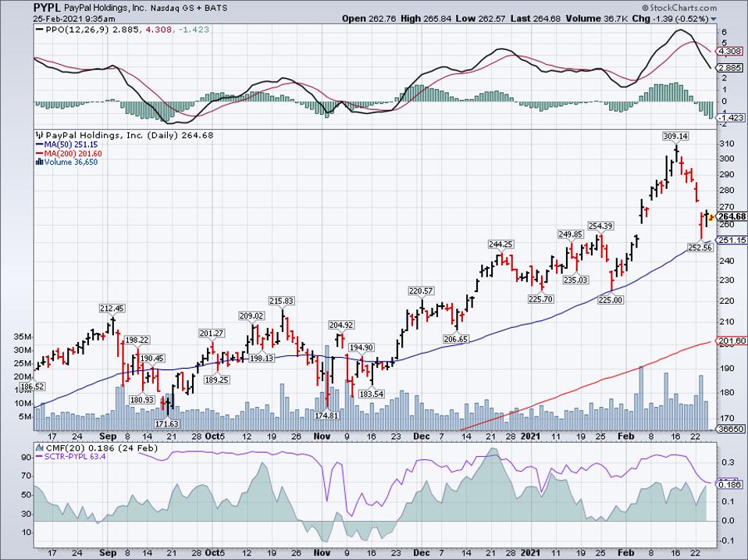This screenshot has height=560, width=748.
Task: Click the 220.57 price label
Action: pyautogui.click(x=421, y=291)
